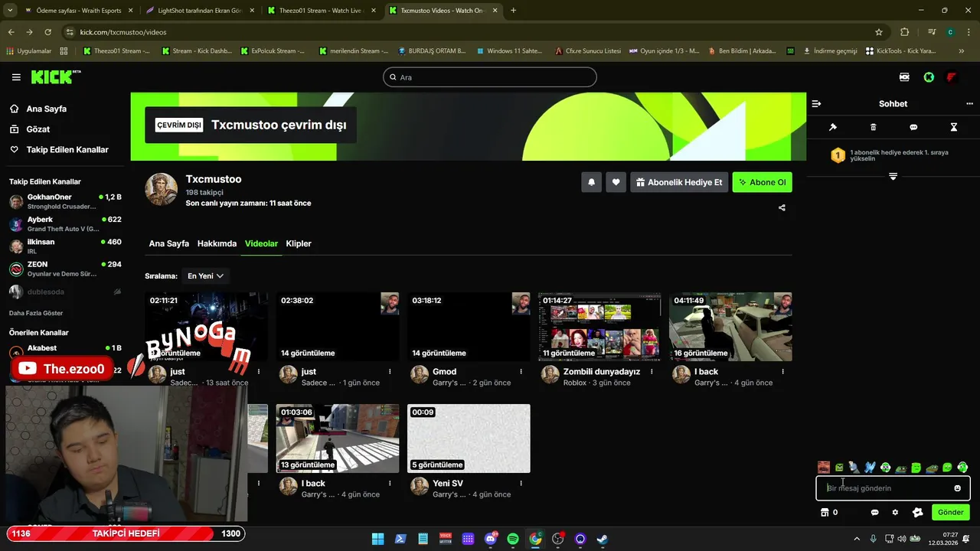The height and width of the screenshot is (551, 980).
Task: Show hidden system tray icons
Action: pos(858,539)
